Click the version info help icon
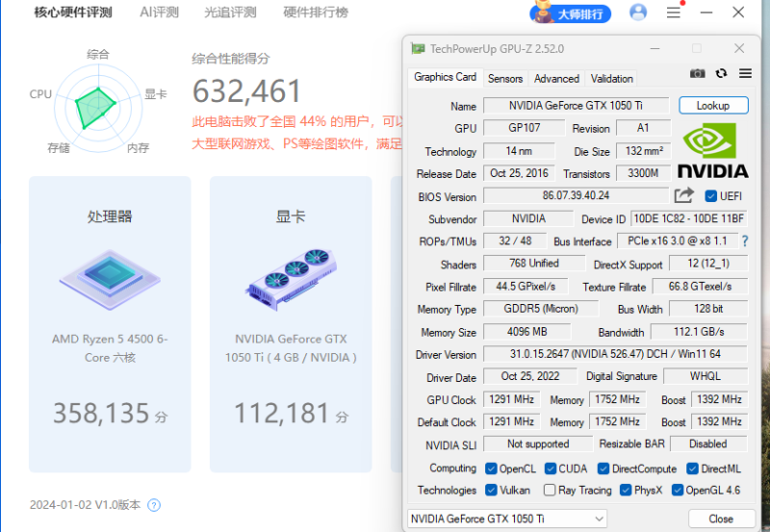The image size is (770, 532). coord(154,504)
